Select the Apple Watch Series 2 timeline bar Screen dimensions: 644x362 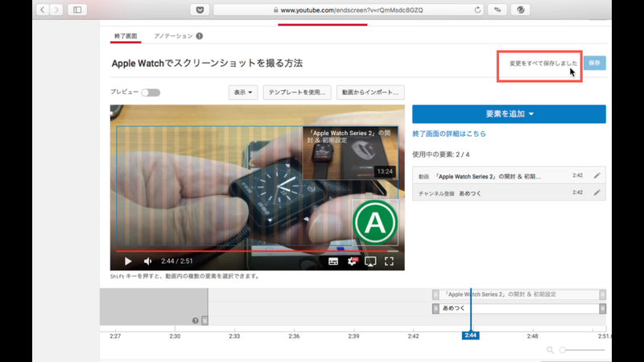coord(519,294)
